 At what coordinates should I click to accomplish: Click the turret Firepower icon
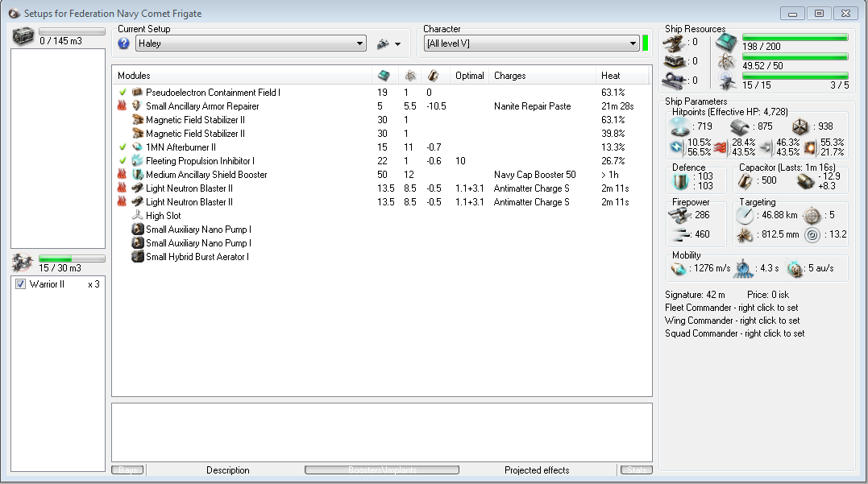coord(679,215)
